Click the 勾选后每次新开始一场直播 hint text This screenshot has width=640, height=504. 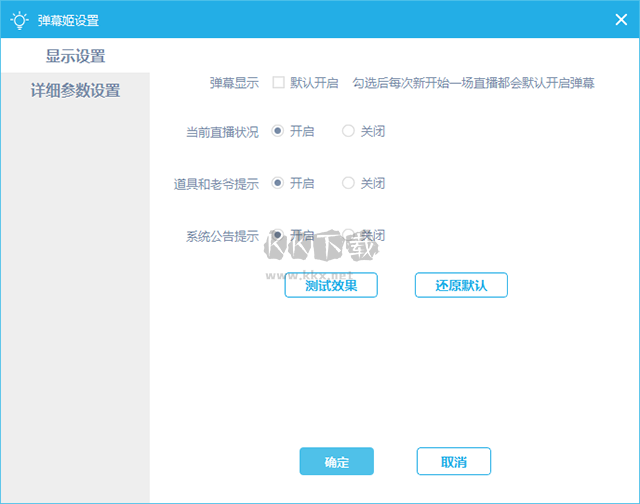pos(473,83)
